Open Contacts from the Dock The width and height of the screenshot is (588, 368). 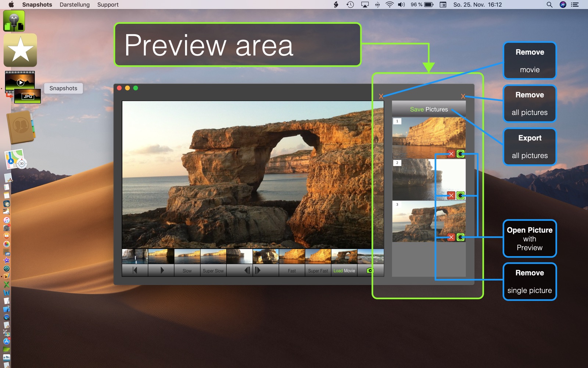(21, 127)
